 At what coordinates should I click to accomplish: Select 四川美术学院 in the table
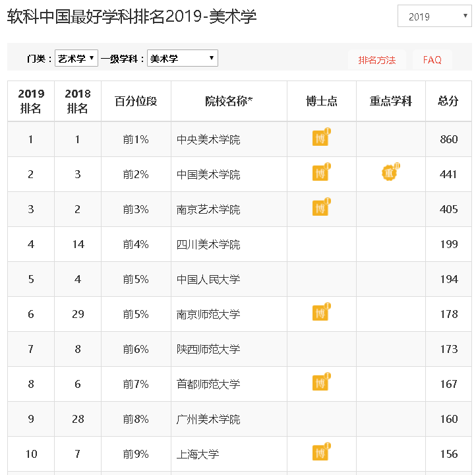(x=208, y=245)
